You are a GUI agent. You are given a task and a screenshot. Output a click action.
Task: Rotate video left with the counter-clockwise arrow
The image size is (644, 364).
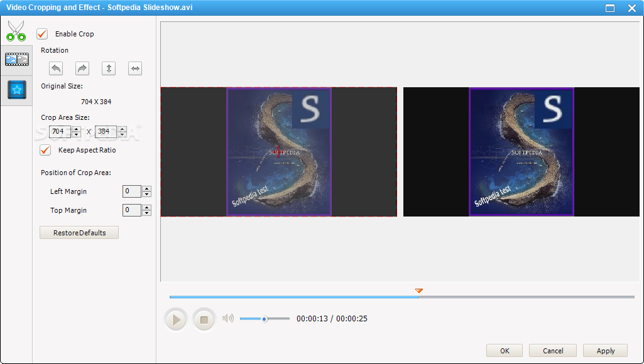tap(56, 68)
